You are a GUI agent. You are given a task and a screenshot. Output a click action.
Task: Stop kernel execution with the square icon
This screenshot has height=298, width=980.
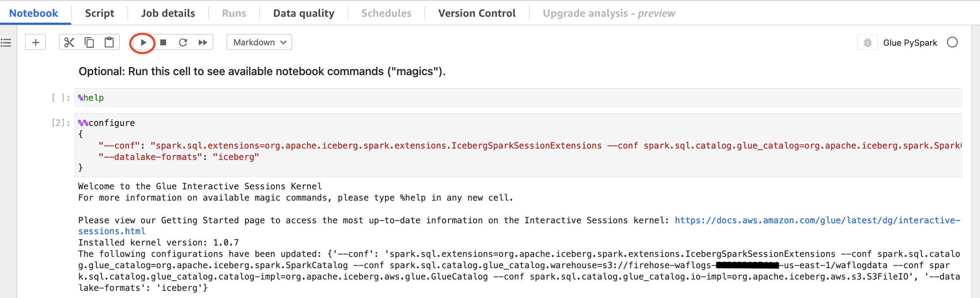tap(163, 42)
